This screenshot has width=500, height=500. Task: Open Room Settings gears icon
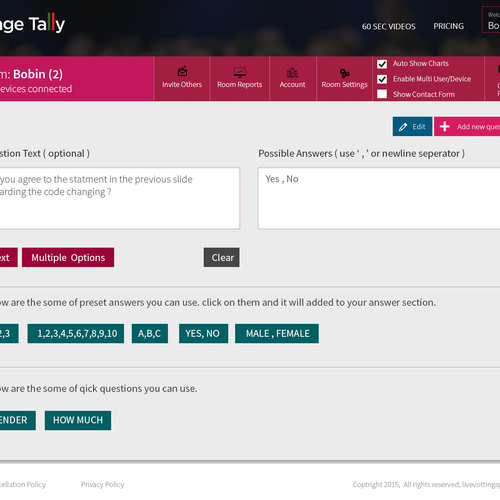[344, 73]
